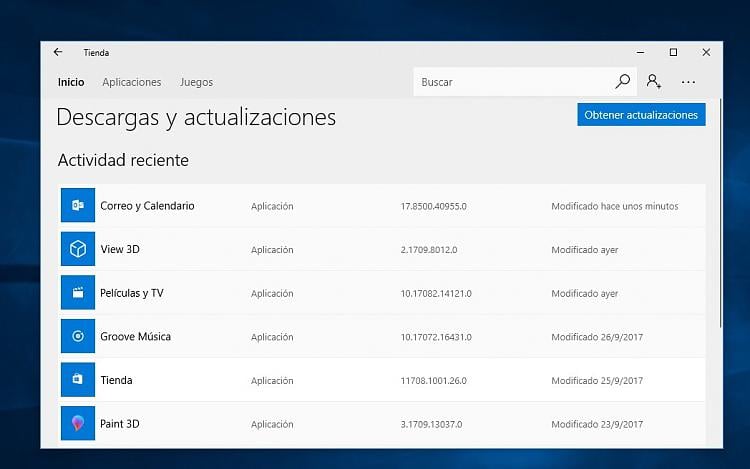750x469 pixels.
Task: Click Modificado 23/9/2017 text
Action: coord(597,424)
